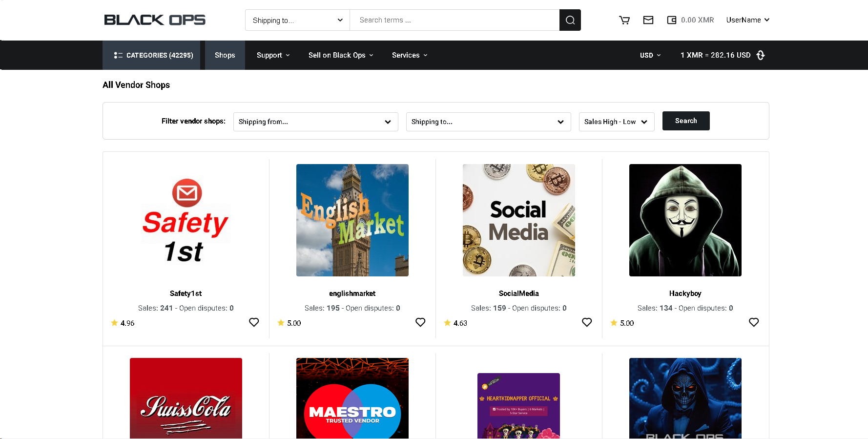Image resolution: width=868 pixels, height=439 pixels.
Task: Switch to the Shops tab
Action: pos(225,55)
